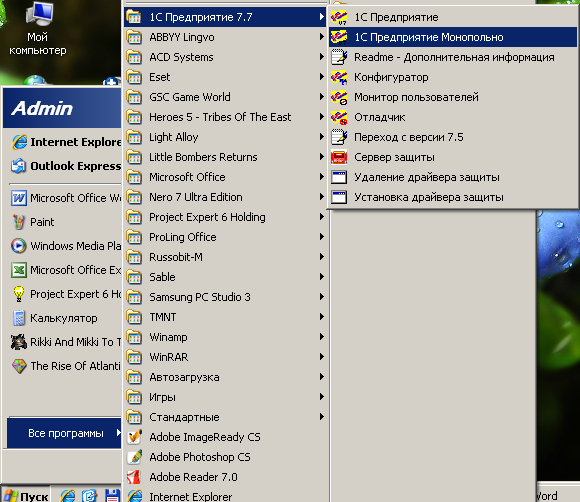Open GSC Game World submenu
This screenshot has width=580, height=502.
tap(225, 97)
